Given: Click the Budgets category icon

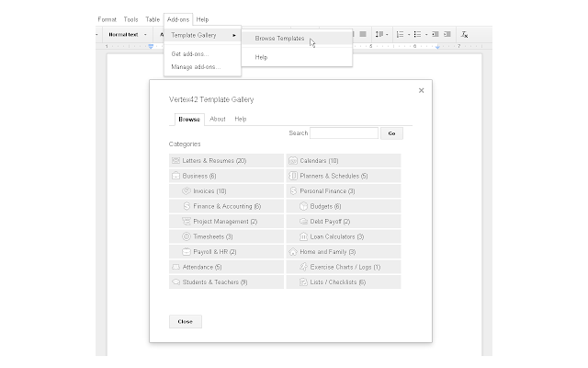Looking at the screenshot, I should (303, 206).
